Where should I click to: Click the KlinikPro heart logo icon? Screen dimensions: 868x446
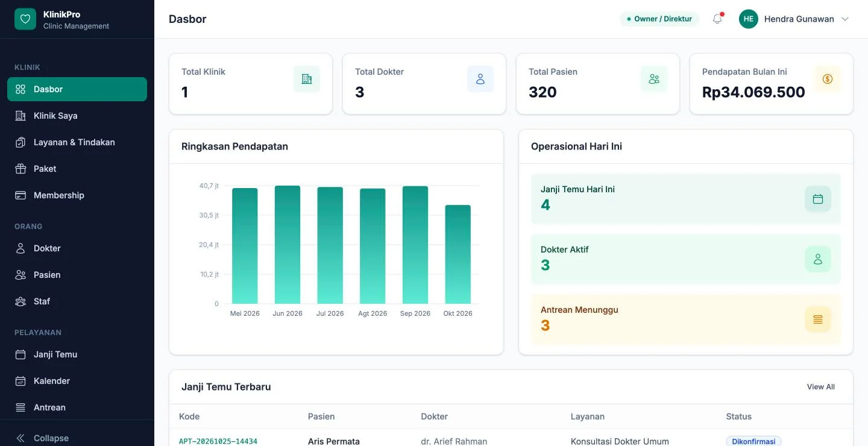click(25, 19)
